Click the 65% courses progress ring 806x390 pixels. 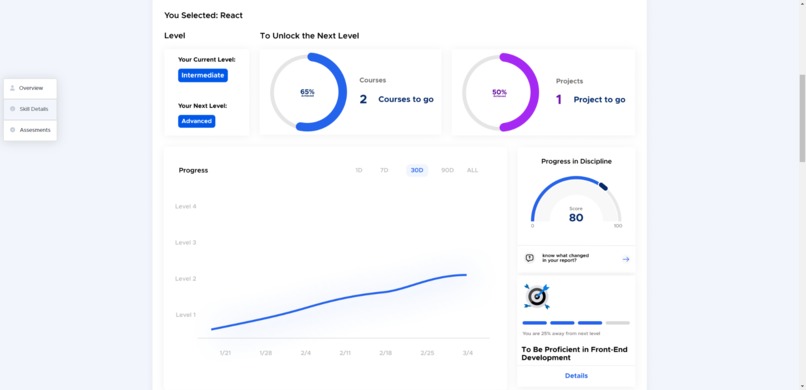tap(308, 92)
